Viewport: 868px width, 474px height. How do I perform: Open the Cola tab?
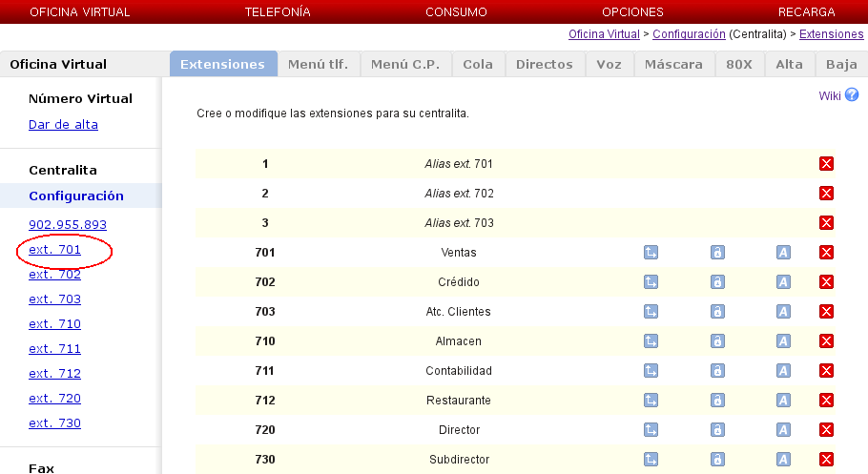point(478,64)
